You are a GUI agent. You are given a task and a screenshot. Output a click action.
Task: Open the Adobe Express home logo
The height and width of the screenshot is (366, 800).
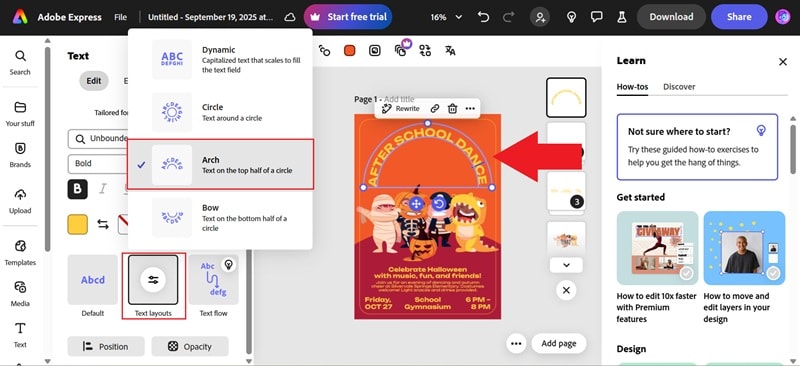coord(20,17)
